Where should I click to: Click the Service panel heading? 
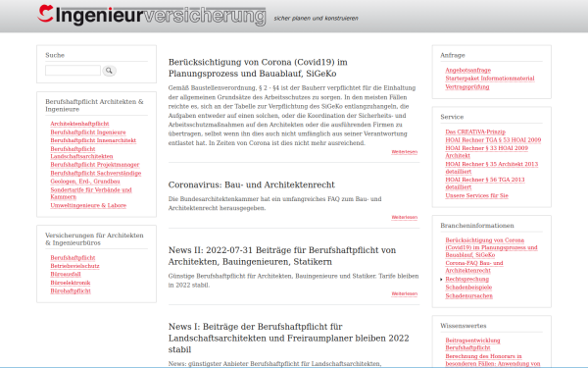452,117
